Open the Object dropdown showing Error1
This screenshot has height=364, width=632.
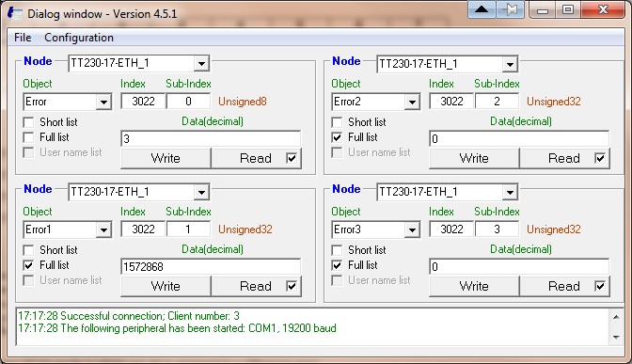(103, 229)
